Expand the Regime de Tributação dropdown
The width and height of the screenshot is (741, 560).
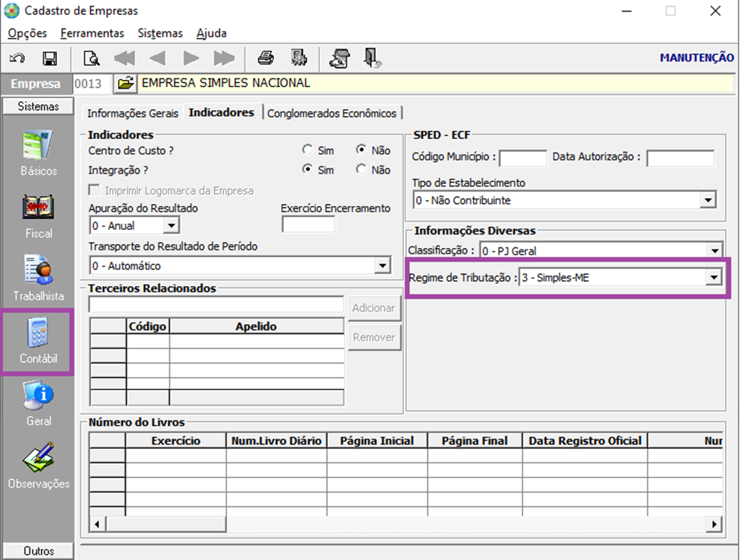pyautogui.click(x=713, y=277)
